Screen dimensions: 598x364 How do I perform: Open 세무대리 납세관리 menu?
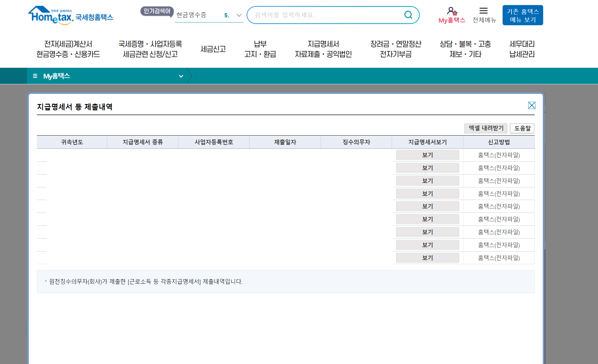(522, 49)
